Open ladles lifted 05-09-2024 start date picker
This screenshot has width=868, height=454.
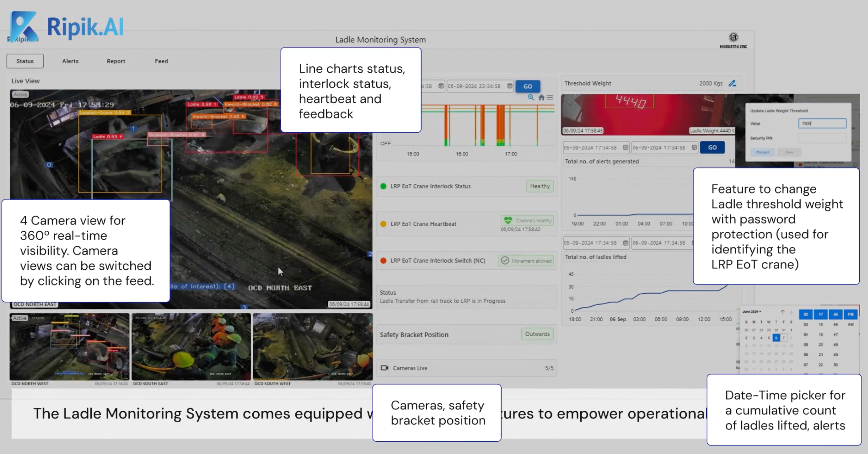tap(625, 243)
